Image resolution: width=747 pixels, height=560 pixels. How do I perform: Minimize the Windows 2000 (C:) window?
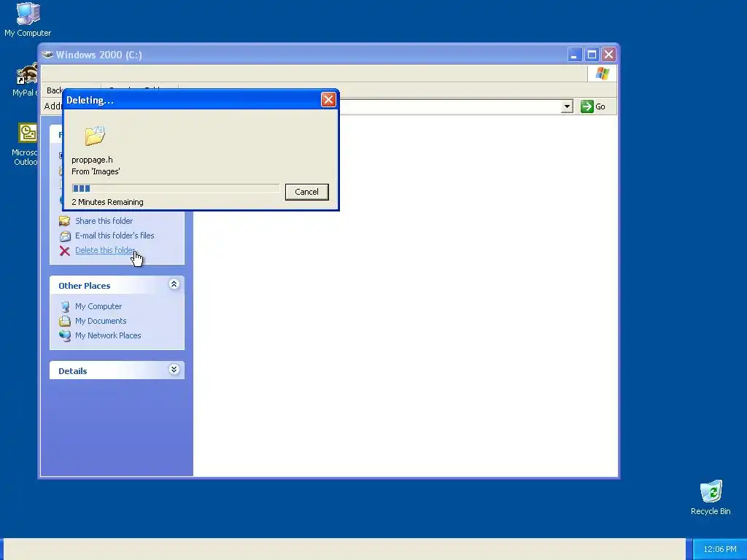coord(575,55)
